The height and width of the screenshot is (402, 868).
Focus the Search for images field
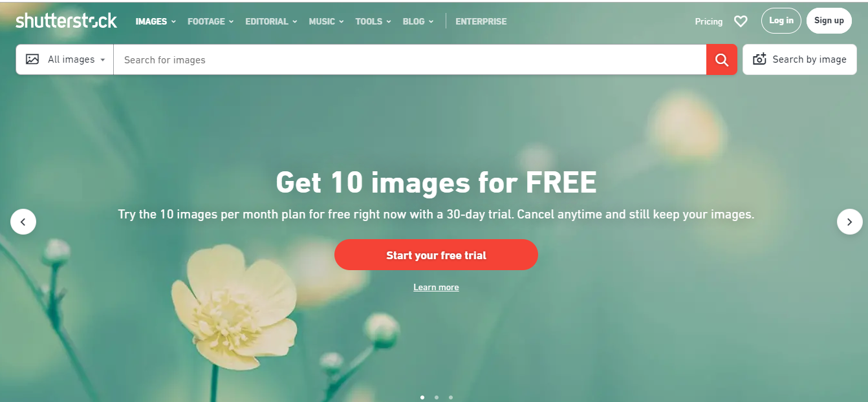410,59
